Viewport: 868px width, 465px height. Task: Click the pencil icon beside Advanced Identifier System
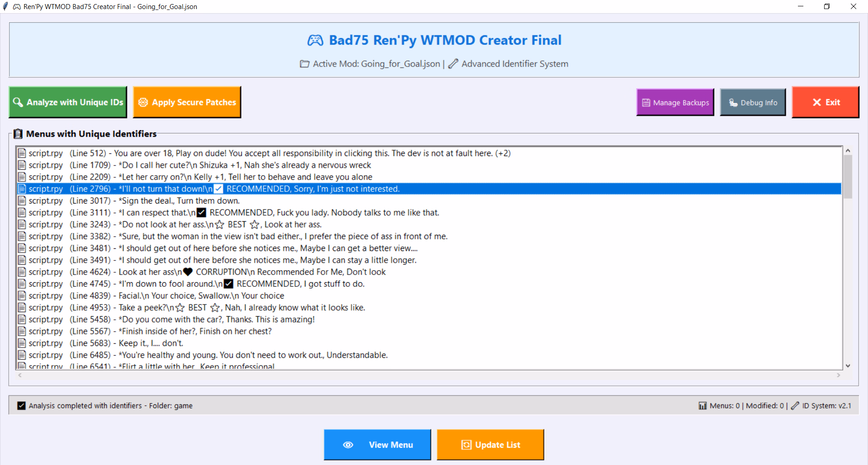(453, 64)
